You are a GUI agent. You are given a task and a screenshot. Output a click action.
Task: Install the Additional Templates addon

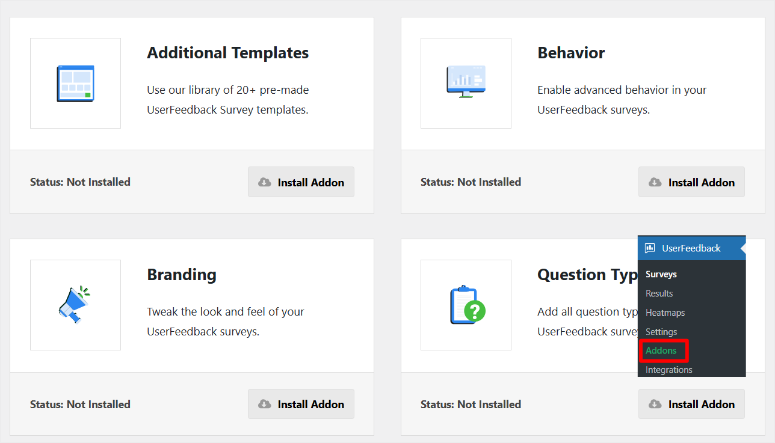[x=301, y=182]
